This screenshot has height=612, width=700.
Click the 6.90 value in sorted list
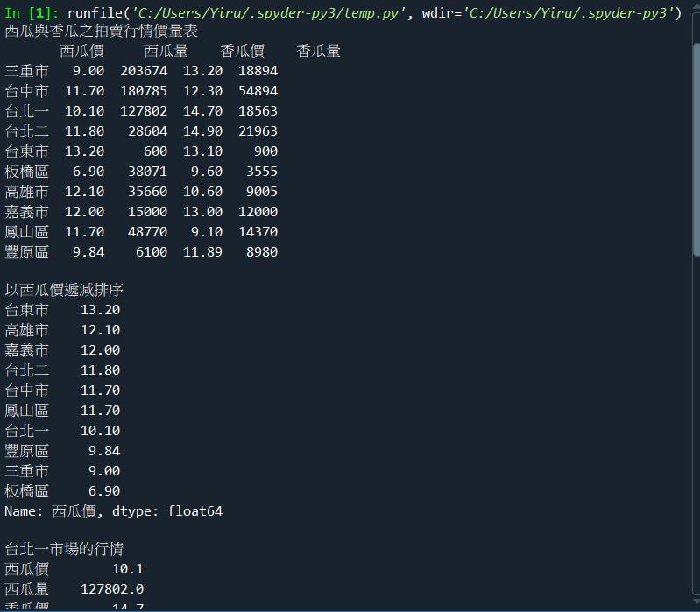104,491
